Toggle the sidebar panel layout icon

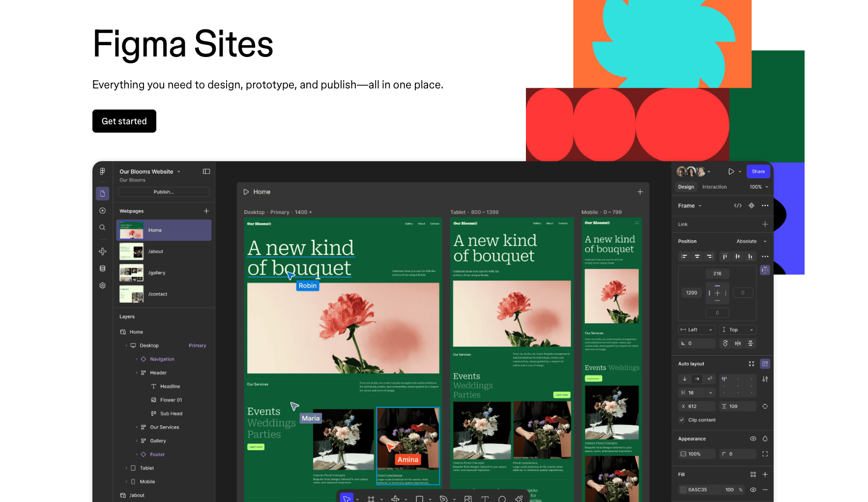(x=206, y=171)
